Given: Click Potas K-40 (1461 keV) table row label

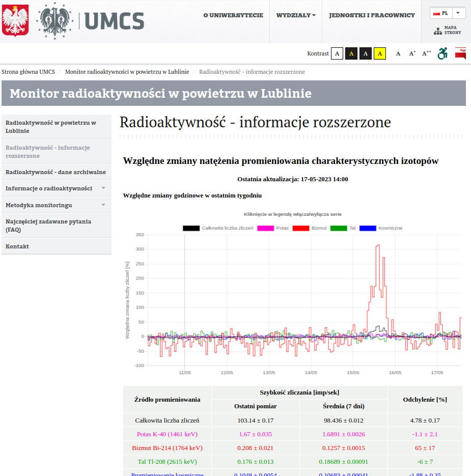Looking at the screenshot, I should tap(168, 434).
